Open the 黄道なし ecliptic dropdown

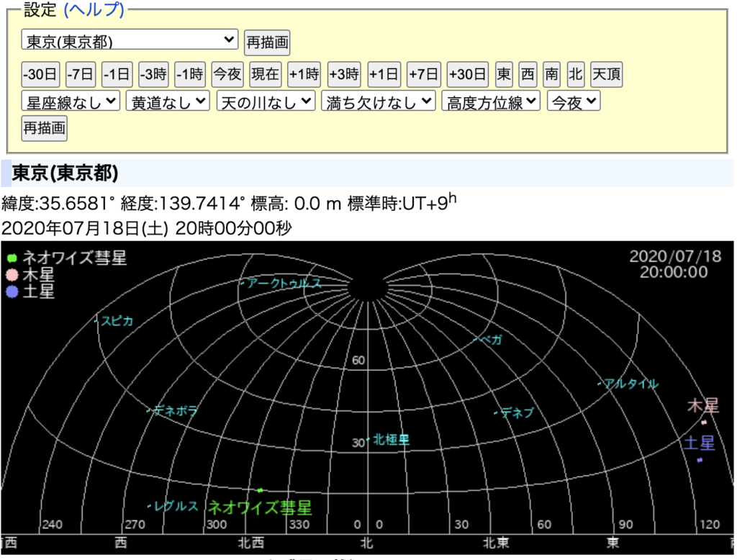click(168, 101)
